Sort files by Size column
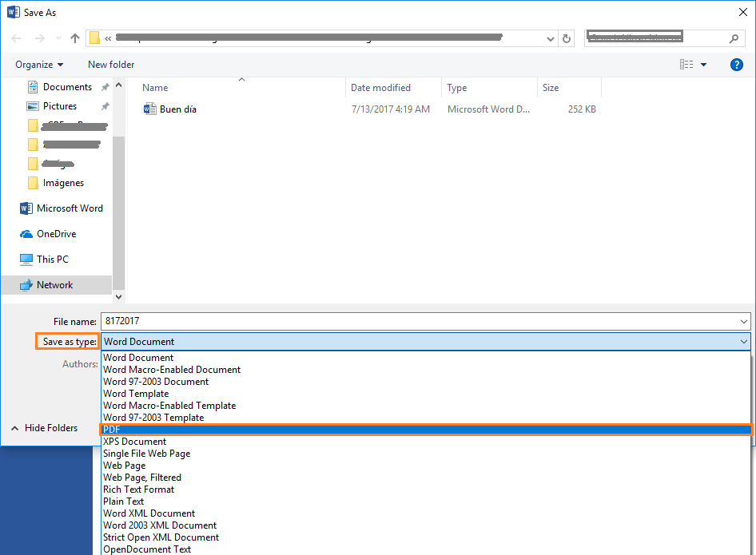Screen dimensions: 756x555 click(x=550, y=88)
